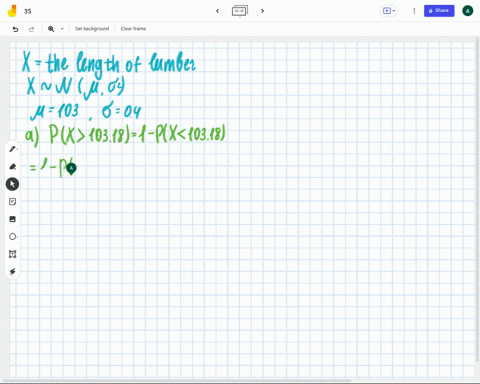The image size is (480, 384).
Task: Click the zoom magnifier icon
Action: [x=51, y=29]
